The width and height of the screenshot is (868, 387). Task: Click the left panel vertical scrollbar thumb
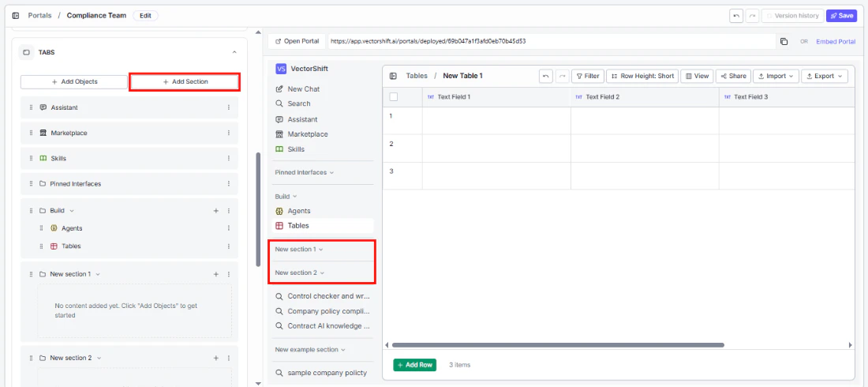(x=258, y=209)
